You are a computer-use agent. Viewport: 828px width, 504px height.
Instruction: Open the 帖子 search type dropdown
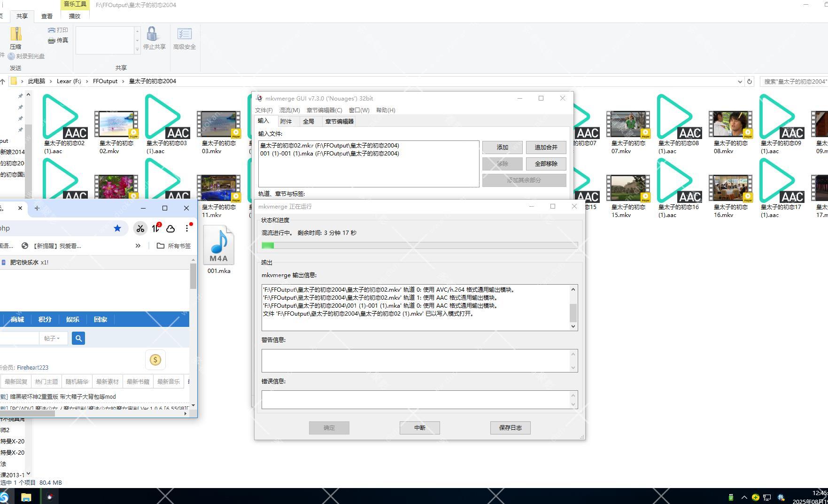click(52, 338)
